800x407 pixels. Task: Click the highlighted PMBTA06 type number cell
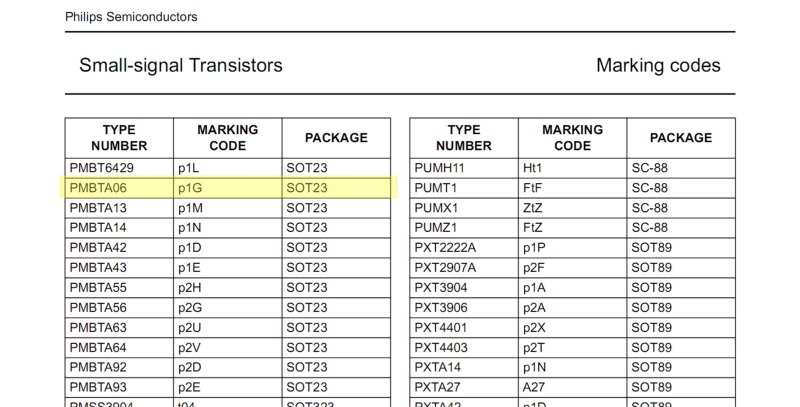point(99,188)
